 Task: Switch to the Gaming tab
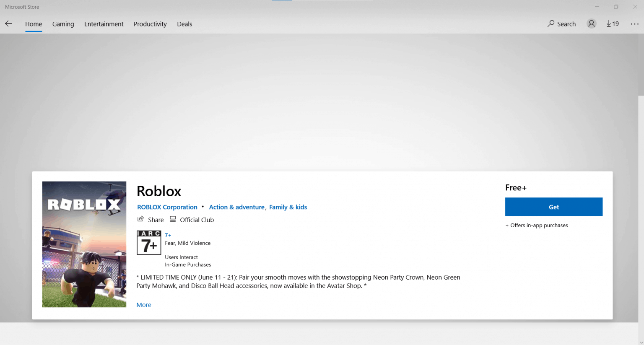[x=63, y=24]
